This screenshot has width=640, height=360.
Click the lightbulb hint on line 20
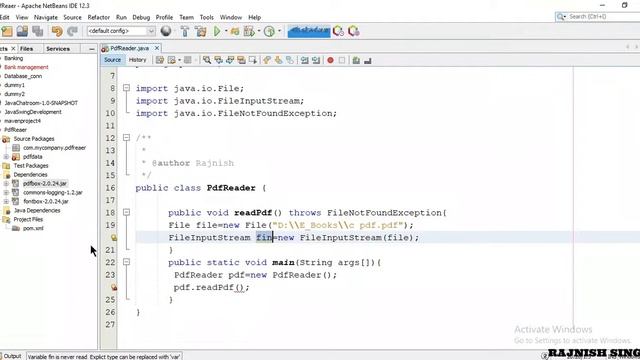(x=114, y=238)
